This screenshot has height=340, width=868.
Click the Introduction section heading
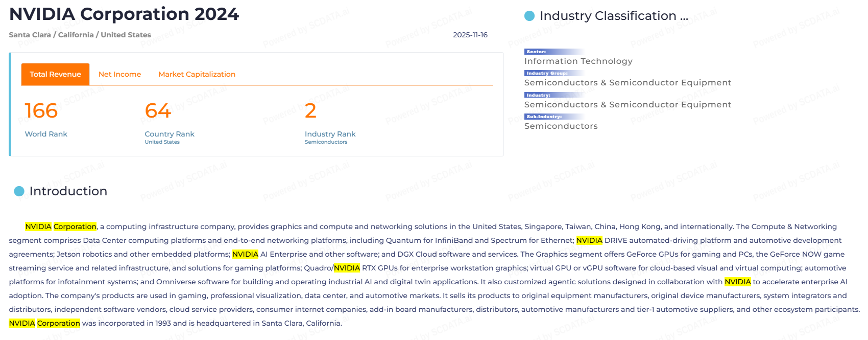(68, 191)
